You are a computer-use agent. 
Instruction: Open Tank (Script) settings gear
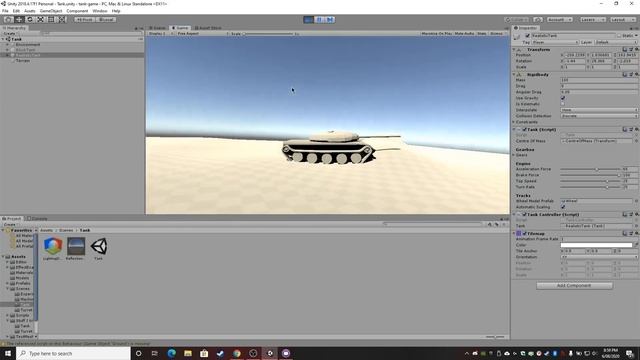point(636,129)
